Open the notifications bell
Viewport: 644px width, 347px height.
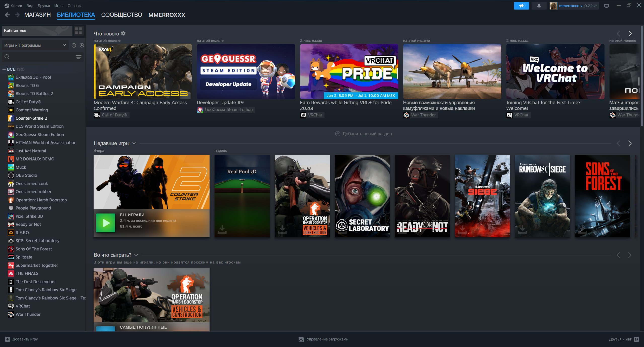tap(539, 6)
